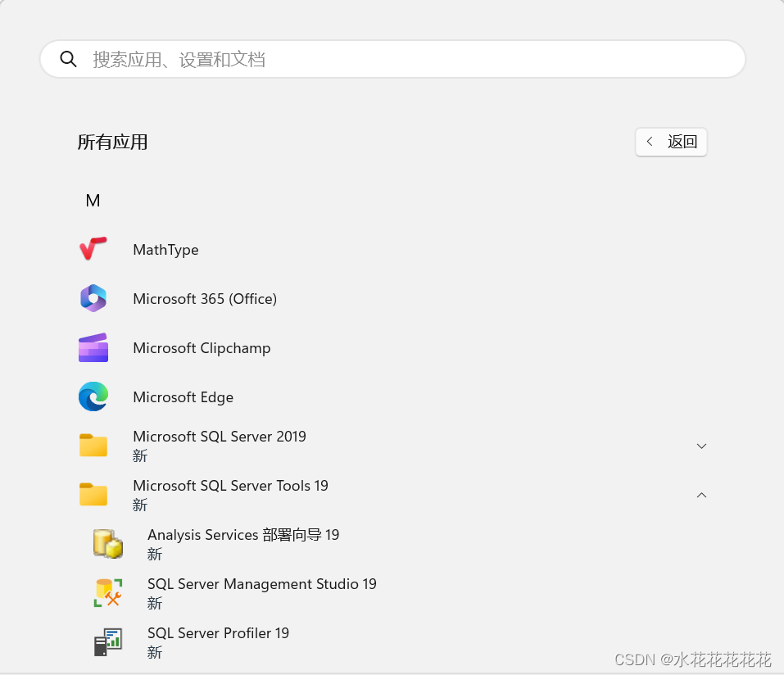Select the MathType label
This screenshot has width=784, height=675.
165,250
